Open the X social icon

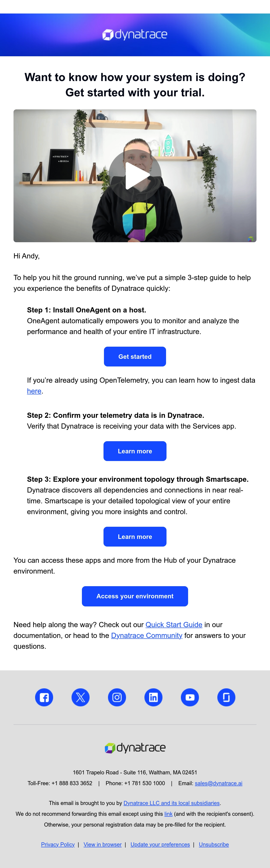81,697
